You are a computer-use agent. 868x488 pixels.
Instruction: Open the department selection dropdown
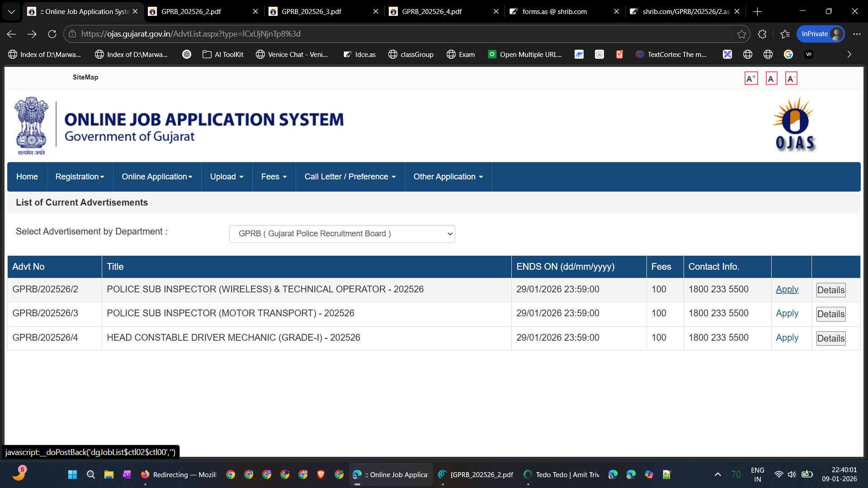[342, 234]
